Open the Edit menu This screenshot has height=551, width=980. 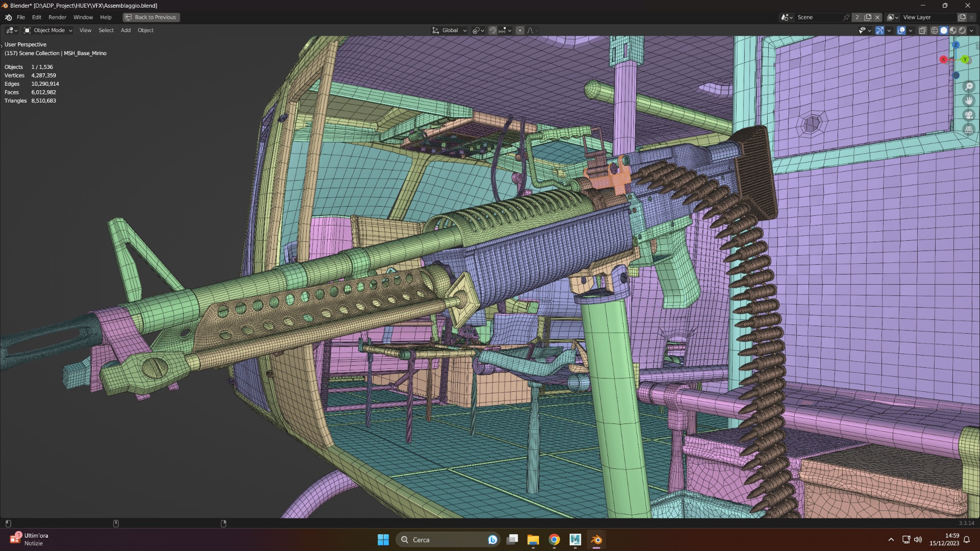[37, 17]
